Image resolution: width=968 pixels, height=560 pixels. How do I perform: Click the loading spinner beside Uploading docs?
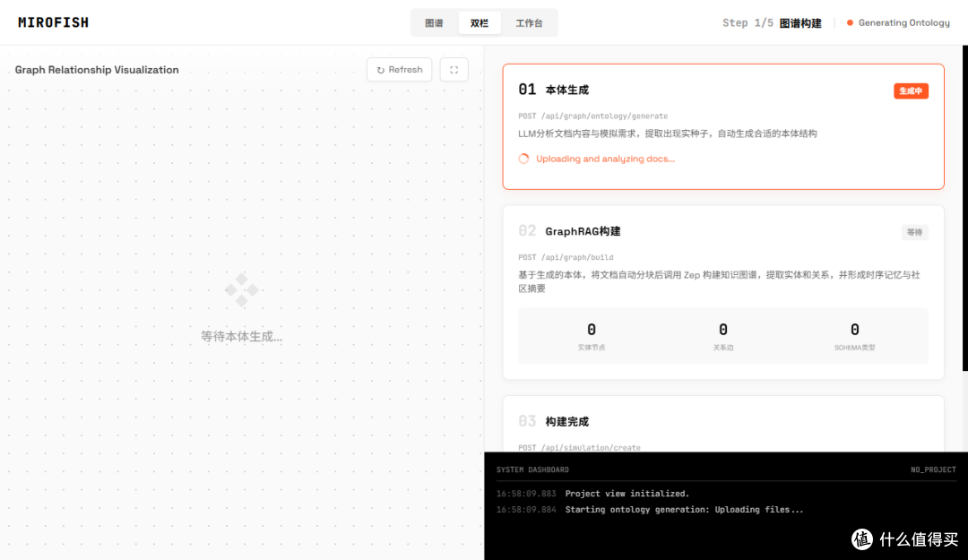click(x=523, y=159)
